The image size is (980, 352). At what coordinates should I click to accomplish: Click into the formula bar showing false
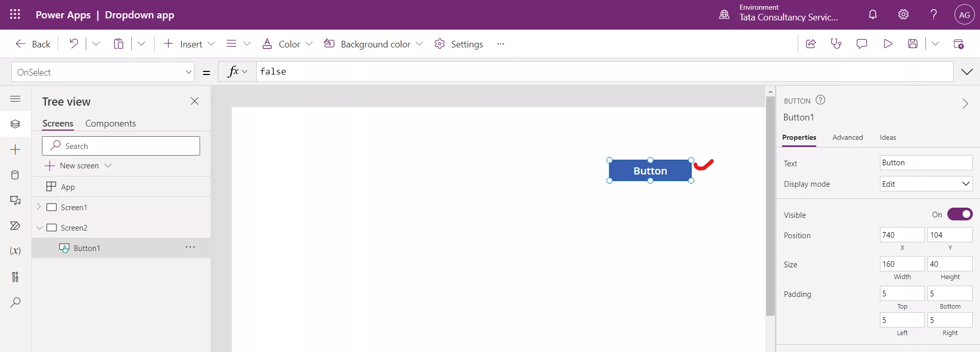[604, 71]
